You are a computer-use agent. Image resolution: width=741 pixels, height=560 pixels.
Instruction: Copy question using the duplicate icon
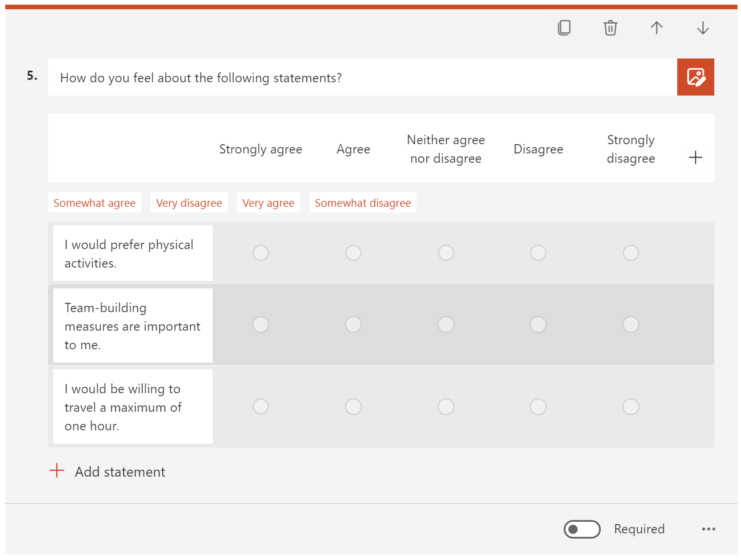pyautogui.click(x=564, y=28)
